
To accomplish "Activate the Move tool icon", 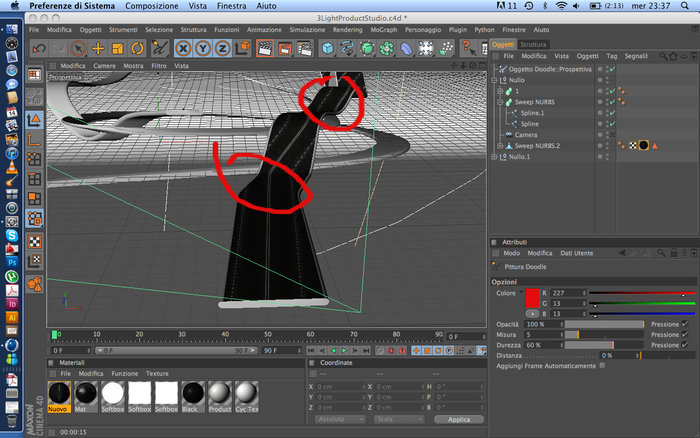I will [x=98, y=48].
